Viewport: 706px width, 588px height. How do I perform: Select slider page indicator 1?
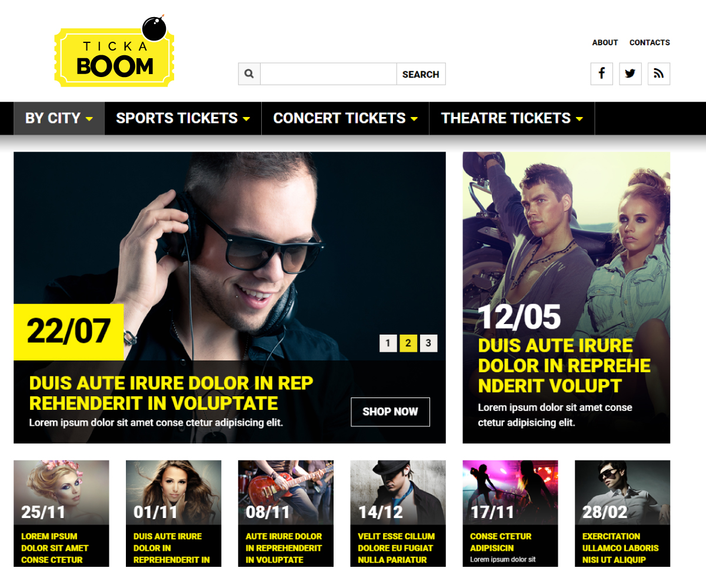[x=388, y=343]
